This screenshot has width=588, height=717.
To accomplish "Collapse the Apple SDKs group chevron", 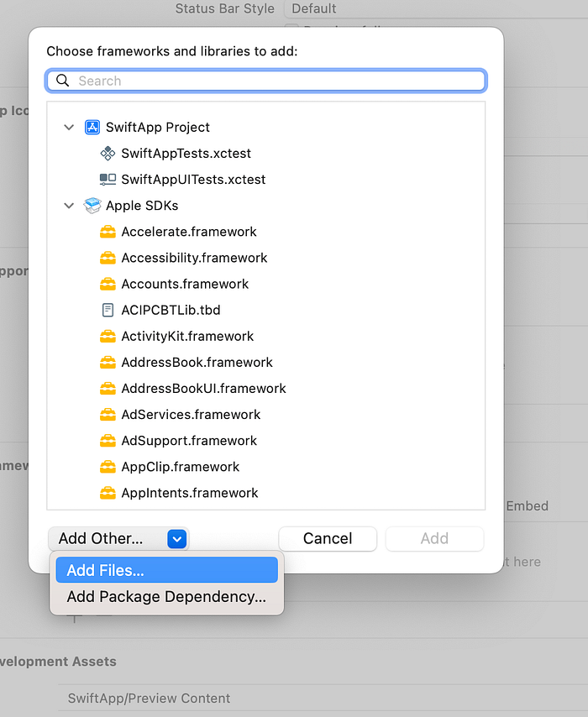I will (69, 206).
